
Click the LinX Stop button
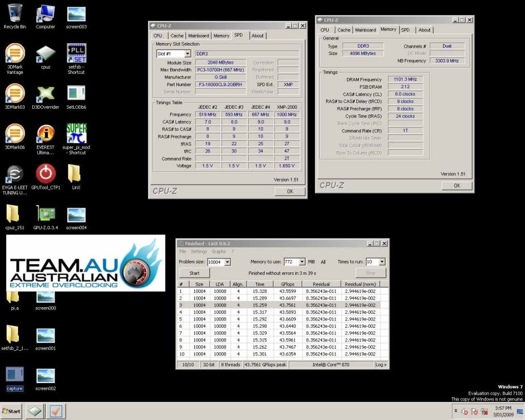coord(371,273)
